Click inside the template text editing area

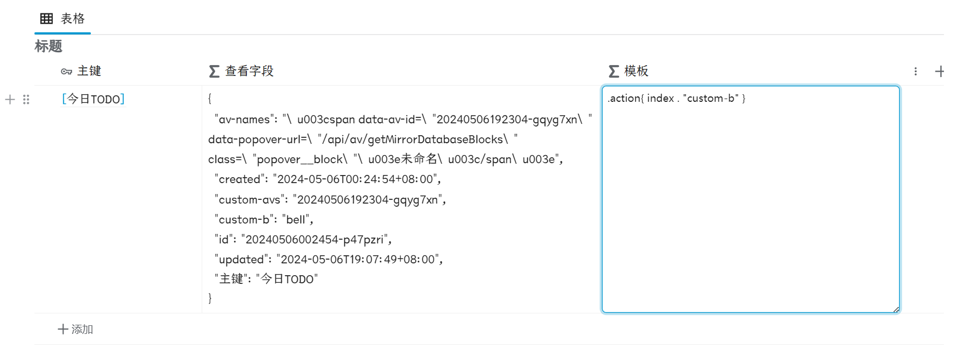point(751,199)
